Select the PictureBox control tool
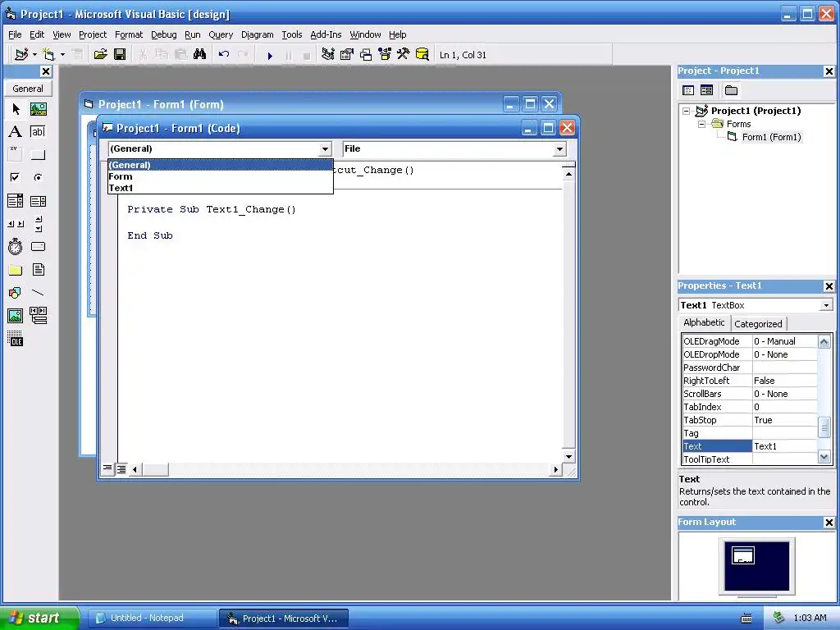 [x=38, y=109]
